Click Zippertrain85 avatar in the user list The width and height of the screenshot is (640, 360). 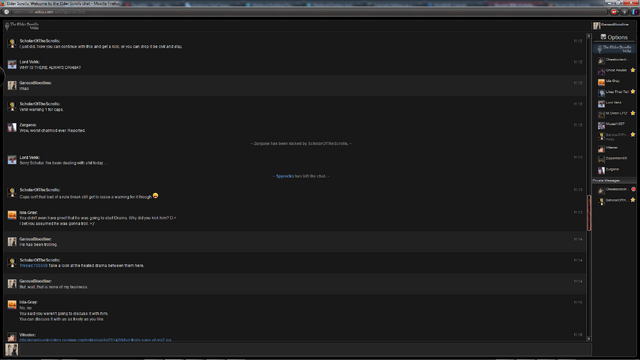(x=601, y=159)
